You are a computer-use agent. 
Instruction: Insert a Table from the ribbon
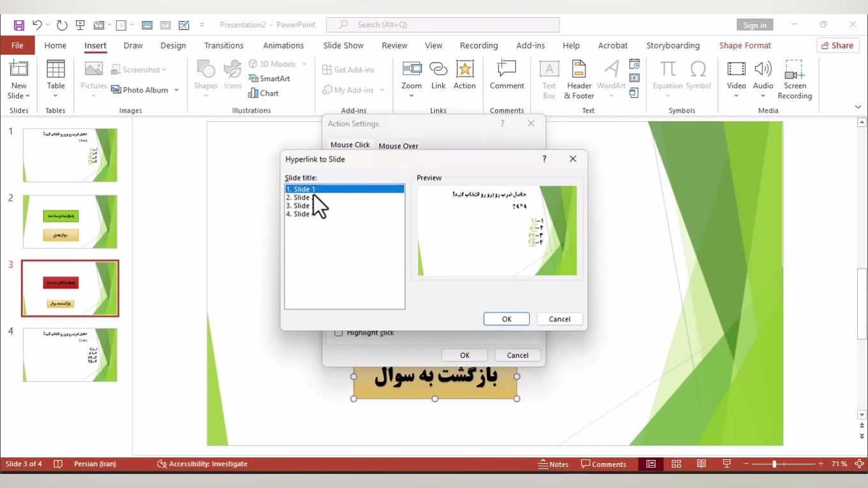[x=56, y=79]
